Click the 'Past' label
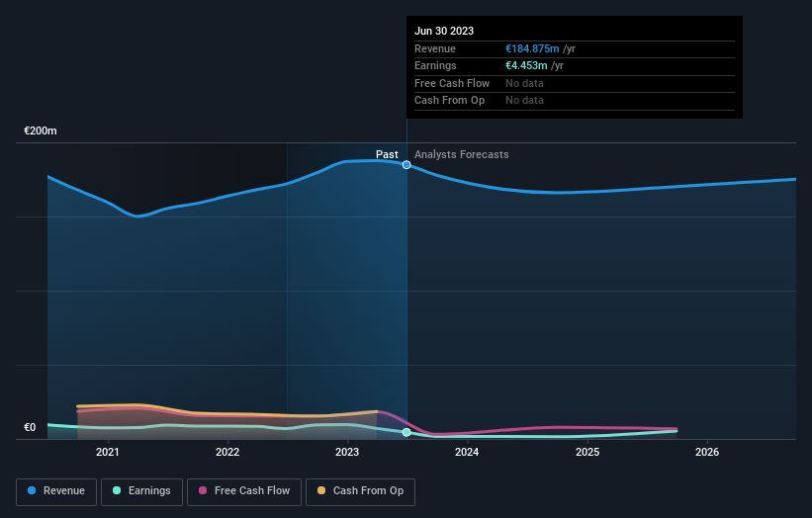 click(x=387, y=154)
